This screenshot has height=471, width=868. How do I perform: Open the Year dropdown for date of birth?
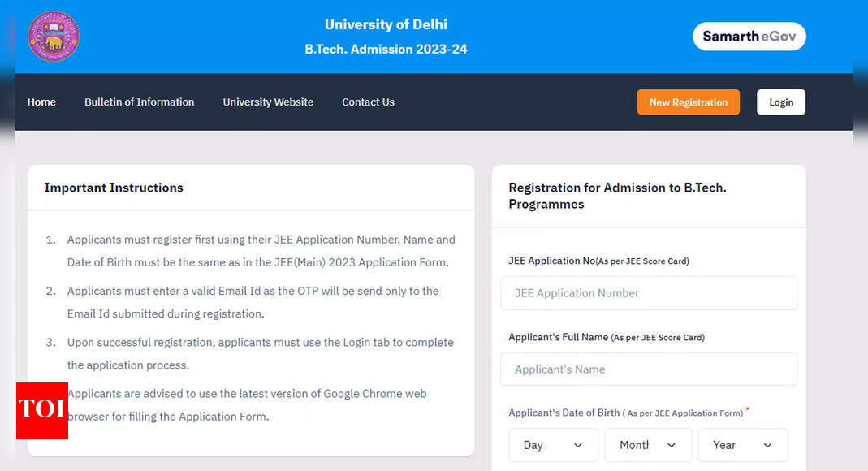tap(743, 445)
